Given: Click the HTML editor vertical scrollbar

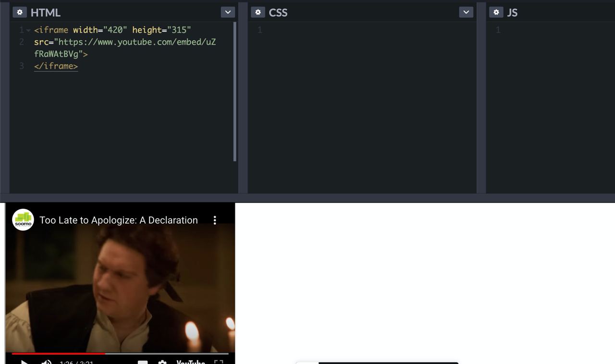Looking at the screenshot, I should [x=234, y=91].
